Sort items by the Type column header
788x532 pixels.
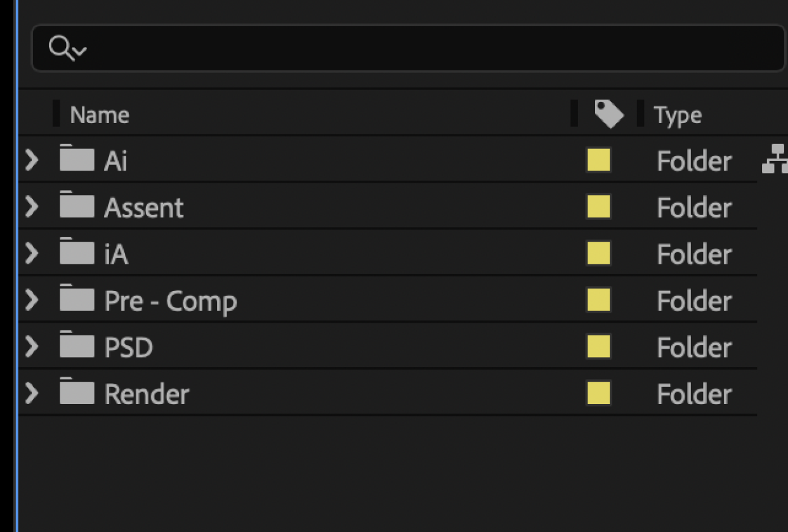[x=678, y=115]
